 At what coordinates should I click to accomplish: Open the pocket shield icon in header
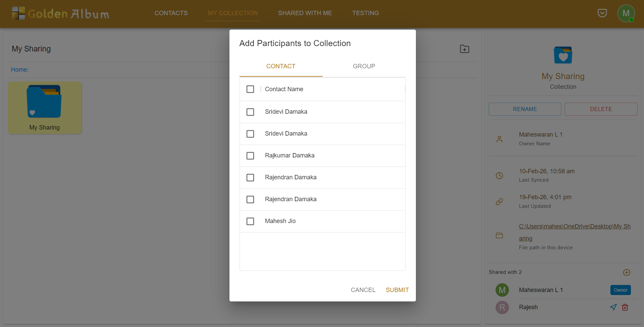pyautogui.click(x=602, y=13)
